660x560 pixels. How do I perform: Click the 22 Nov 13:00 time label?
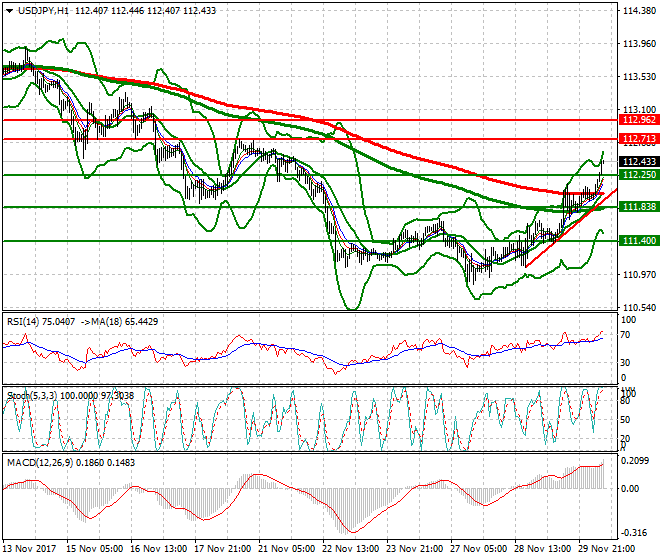coord(351,549)
